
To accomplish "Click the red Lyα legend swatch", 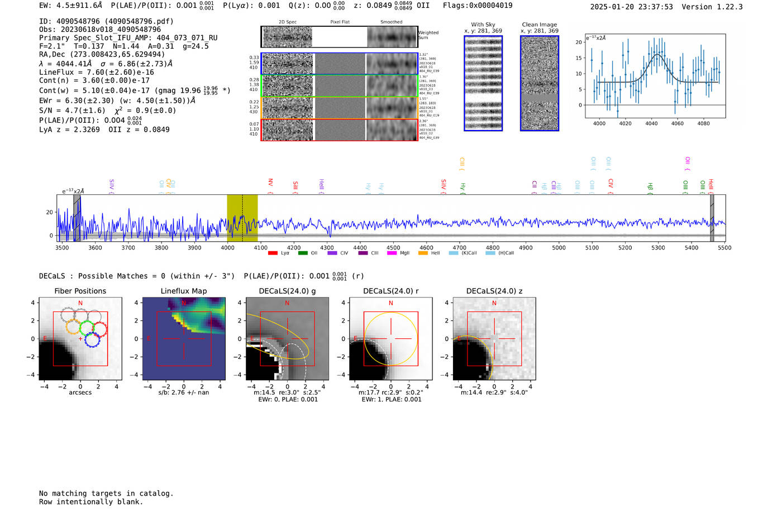I will (x=273, y=253).
